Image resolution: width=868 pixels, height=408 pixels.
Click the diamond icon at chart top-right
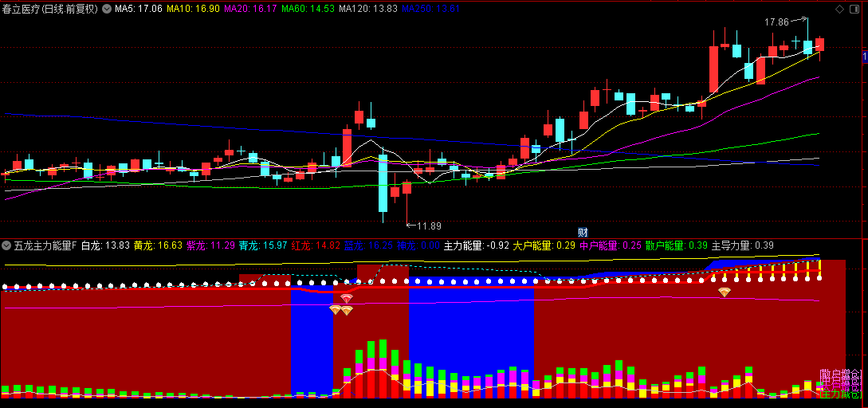click(x=839, y=9)
